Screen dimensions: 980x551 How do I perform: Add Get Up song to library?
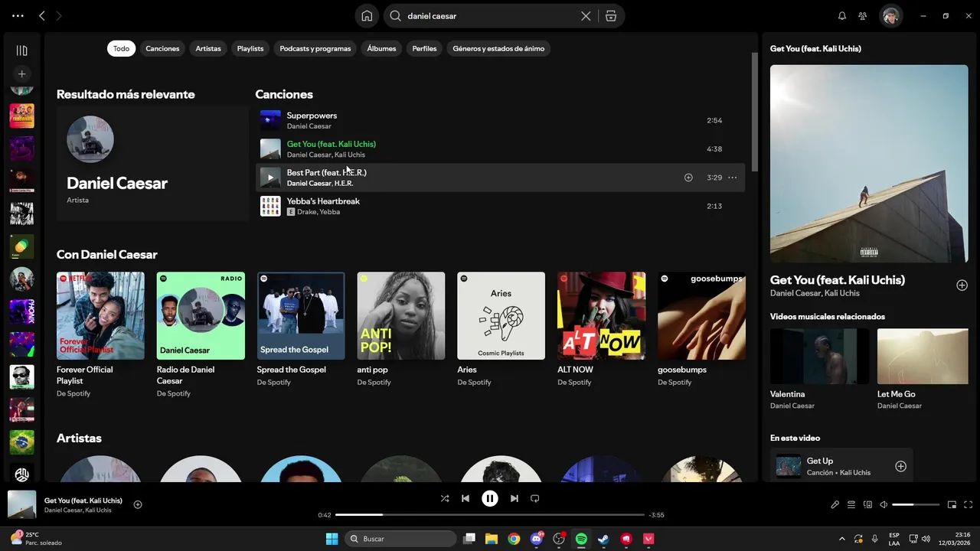[900, 466]
